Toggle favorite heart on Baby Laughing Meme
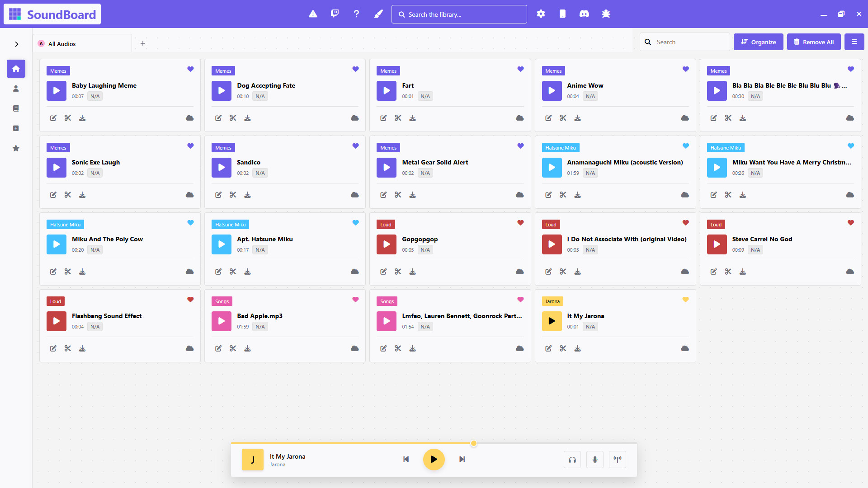868x488 pixels. tap(190, 69)
